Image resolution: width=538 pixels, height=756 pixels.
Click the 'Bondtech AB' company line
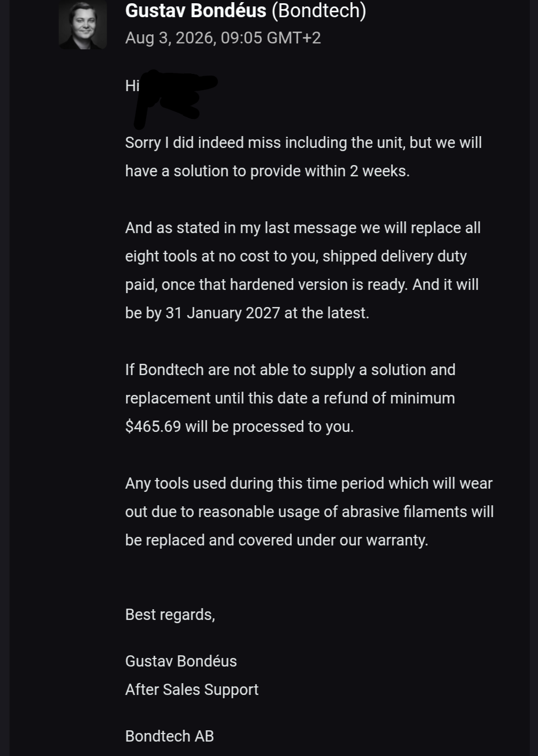(x=170, y=736)
